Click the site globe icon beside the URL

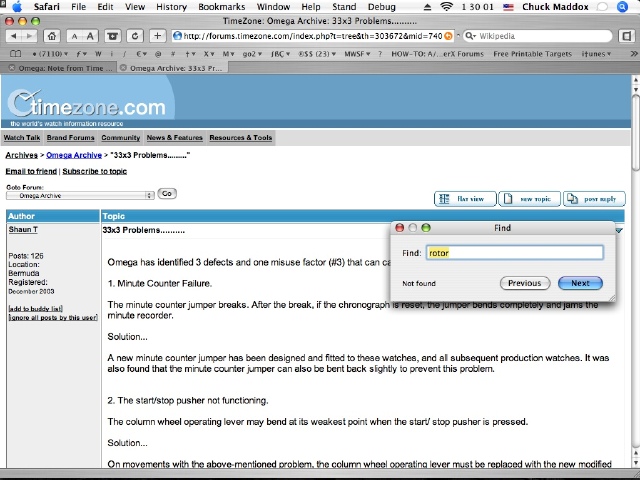coord(177,36)
